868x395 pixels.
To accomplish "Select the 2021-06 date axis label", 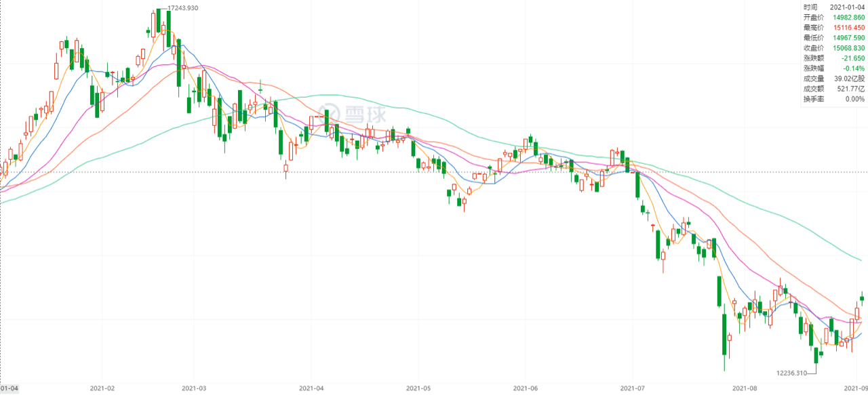I will click(526, 388).
